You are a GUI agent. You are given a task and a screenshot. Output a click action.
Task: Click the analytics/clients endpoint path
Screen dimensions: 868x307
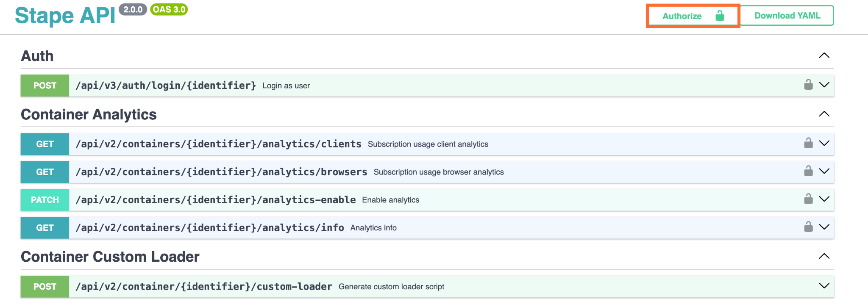(218, 144)
